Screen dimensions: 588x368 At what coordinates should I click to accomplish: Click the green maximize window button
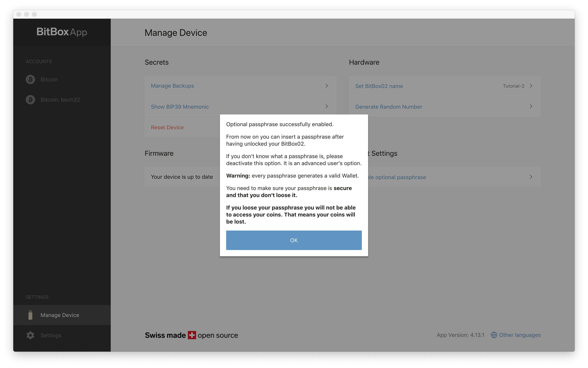click(34, 14)
